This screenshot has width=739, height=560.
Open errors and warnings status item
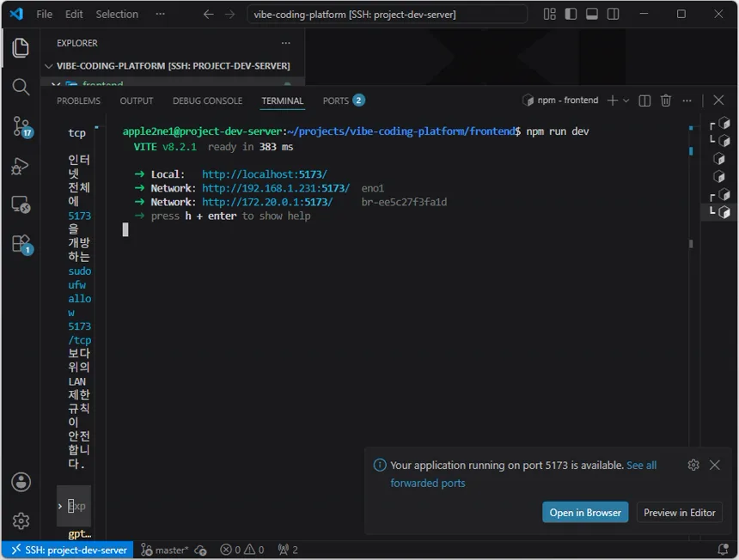coord(242,550)
